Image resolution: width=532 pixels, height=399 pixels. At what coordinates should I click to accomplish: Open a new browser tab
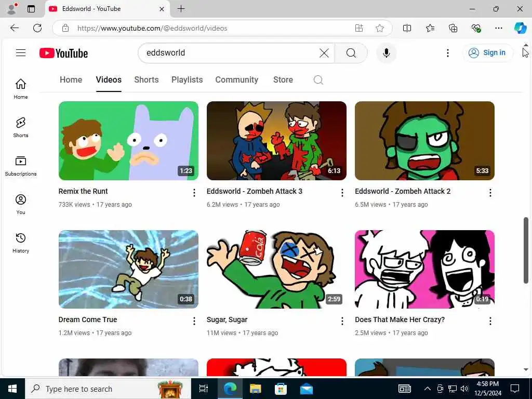click(181, 9)
